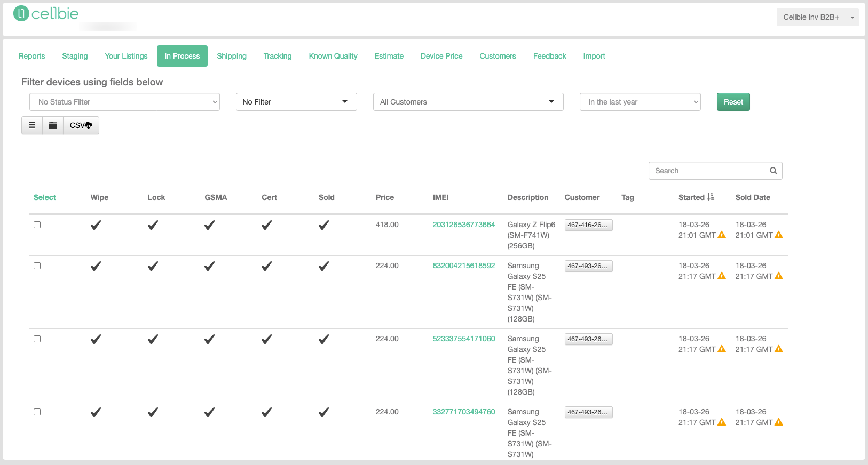
Task: Click the search magnifier icon
Action: [x=773, y=171]
